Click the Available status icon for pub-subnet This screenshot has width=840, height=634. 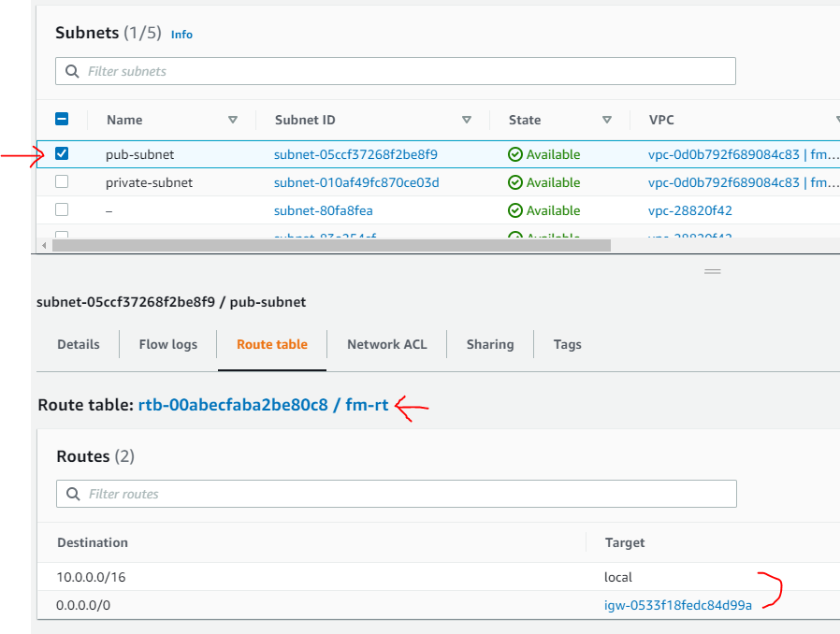(514, 154)
